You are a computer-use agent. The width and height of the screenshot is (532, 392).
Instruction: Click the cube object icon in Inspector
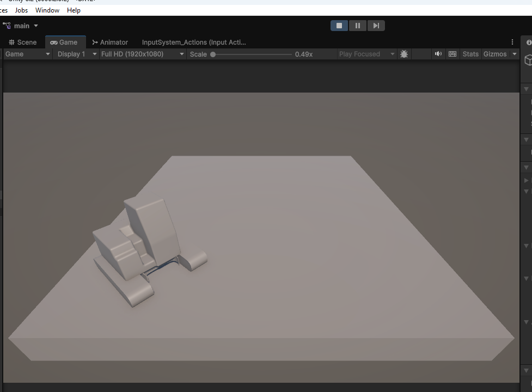pyautogui.click(x=528, y=60)
